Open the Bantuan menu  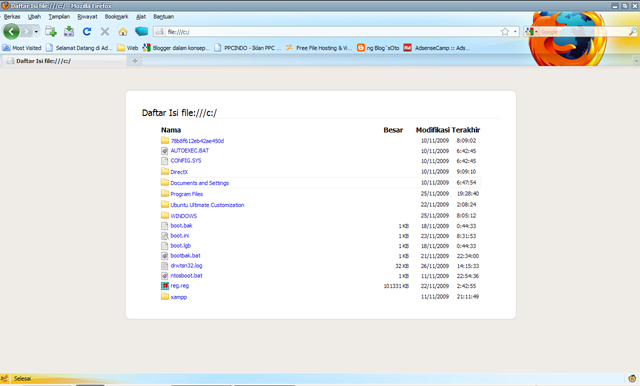[x=164, y=17]
